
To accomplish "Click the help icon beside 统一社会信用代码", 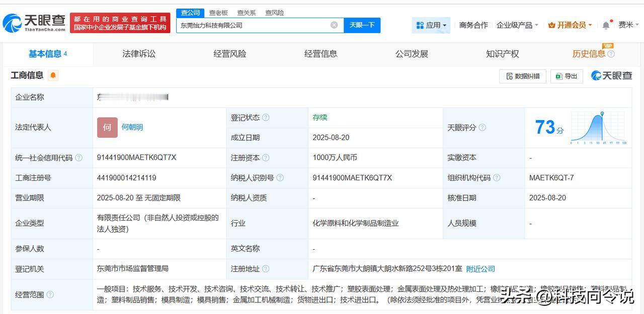I will tap(78, 158).
